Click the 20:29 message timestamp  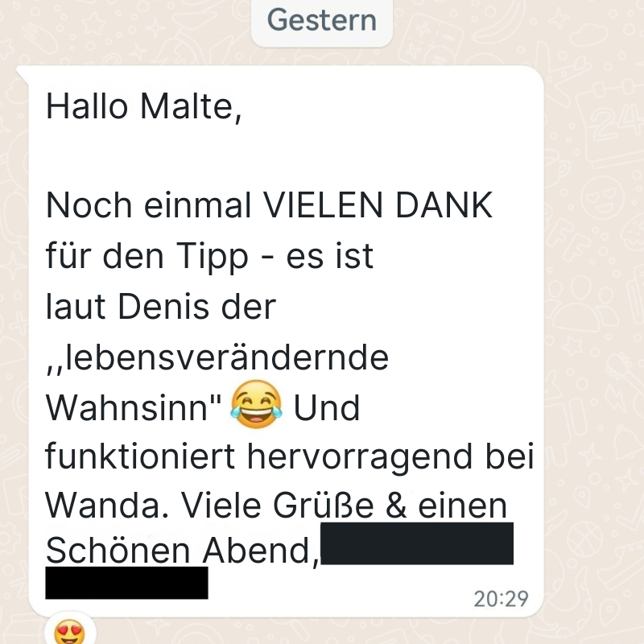coord(501,599)
